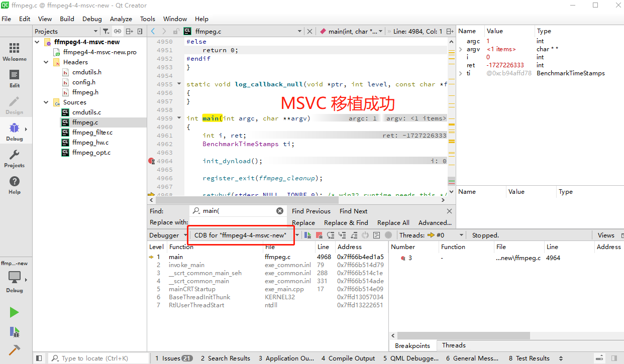The image size is (624, 364).
Task: Close the Find toolbar
Action: pyautogui.click(x=450, y=211)
